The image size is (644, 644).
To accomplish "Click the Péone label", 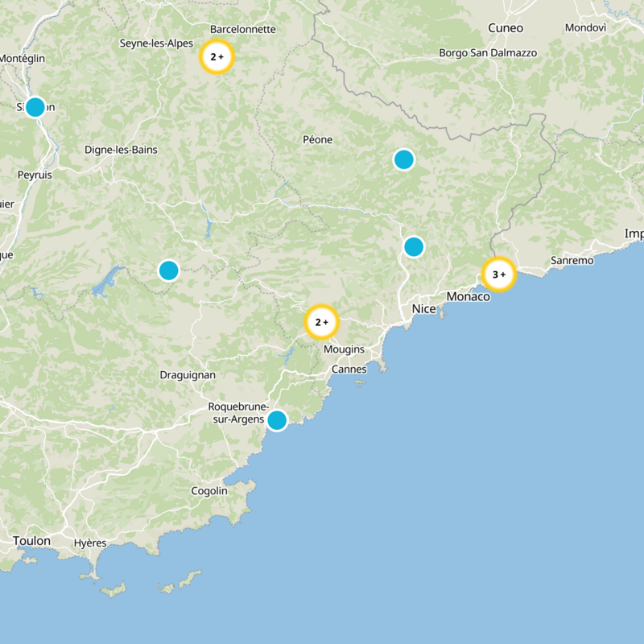I will [318, 139].
